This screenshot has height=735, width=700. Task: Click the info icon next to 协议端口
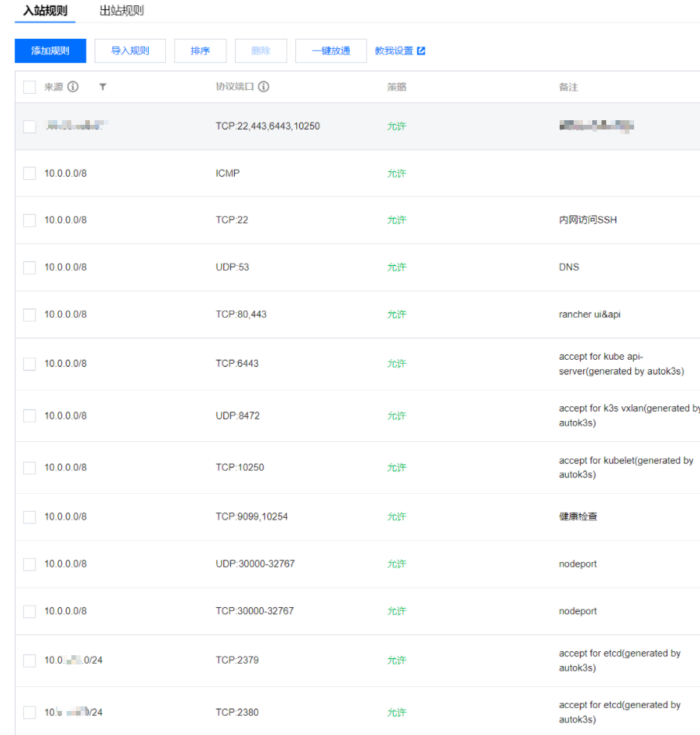click(264, 87)
